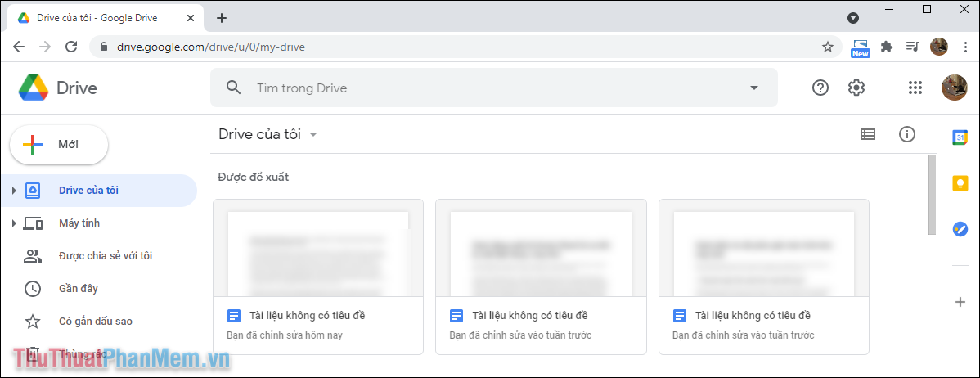Click title of document edited hôm nay
The height and width of the screenshot is (378, 980).
click(x=307, y=316)
